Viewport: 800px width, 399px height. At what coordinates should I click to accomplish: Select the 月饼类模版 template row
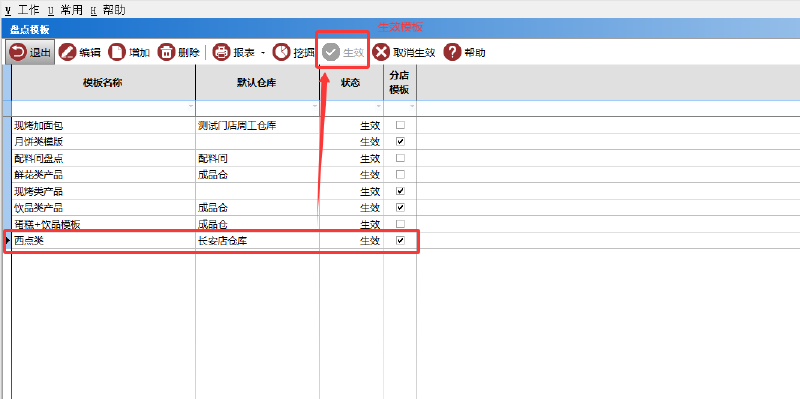click(214, 141)
